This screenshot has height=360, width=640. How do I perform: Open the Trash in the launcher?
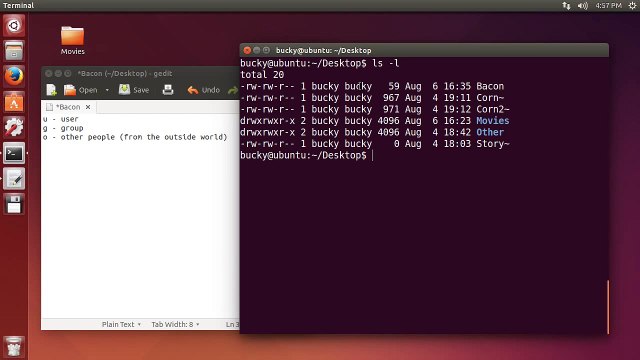pyautogui.click(x=14, y=347)
